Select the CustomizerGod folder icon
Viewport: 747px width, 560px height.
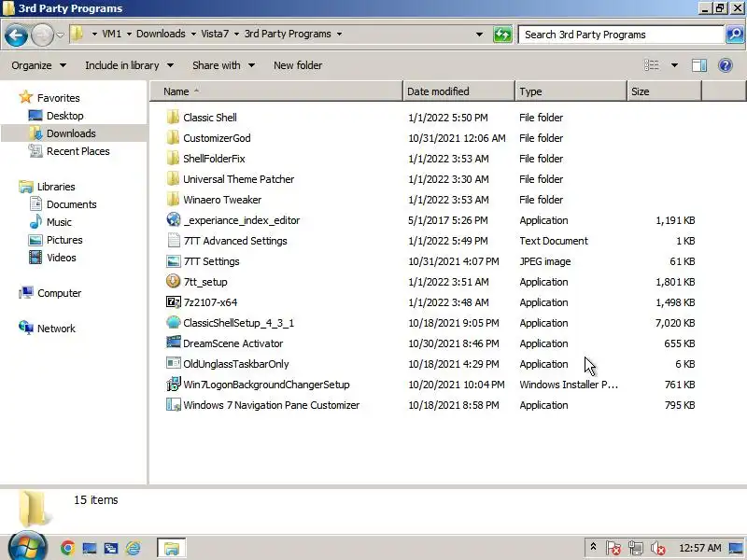click(x=173, y=137)
